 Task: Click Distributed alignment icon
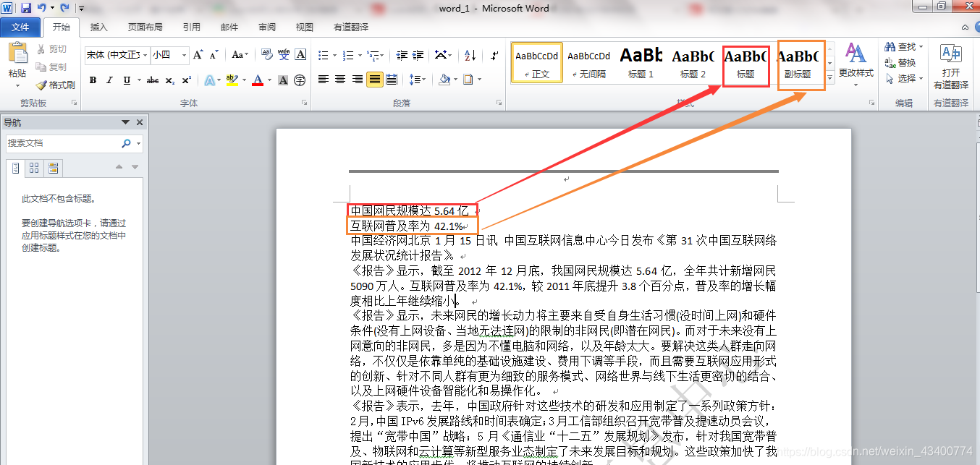pyautogui.click(x=392, y=80)
